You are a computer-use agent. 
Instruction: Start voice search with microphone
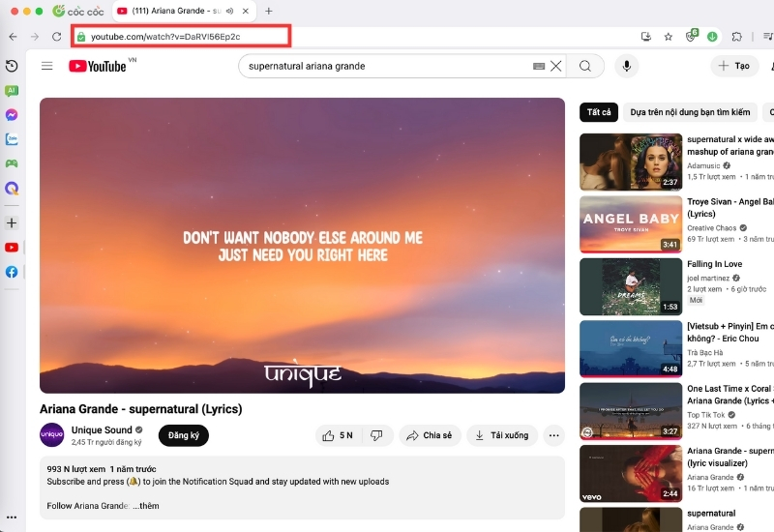click(626, 66)
